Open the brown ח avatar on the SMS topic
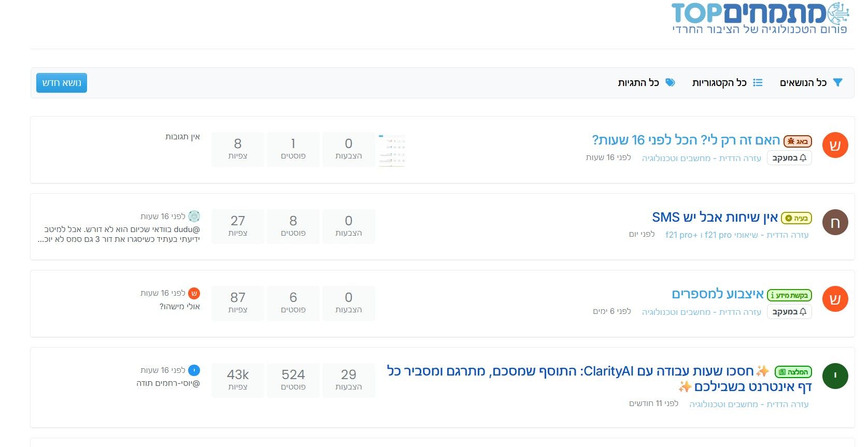The width and height of the screenshot is (868, 447). pos(835,223)
